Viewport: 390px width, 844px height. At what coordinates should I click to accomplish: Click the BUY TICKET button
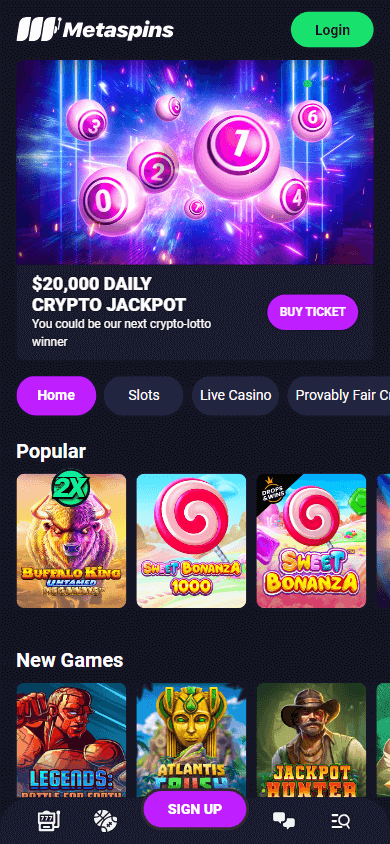coord(313,312)
